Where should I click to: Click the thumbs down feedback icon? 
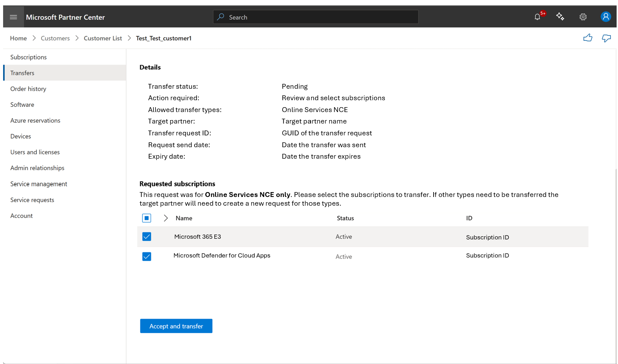click(606, 38)
